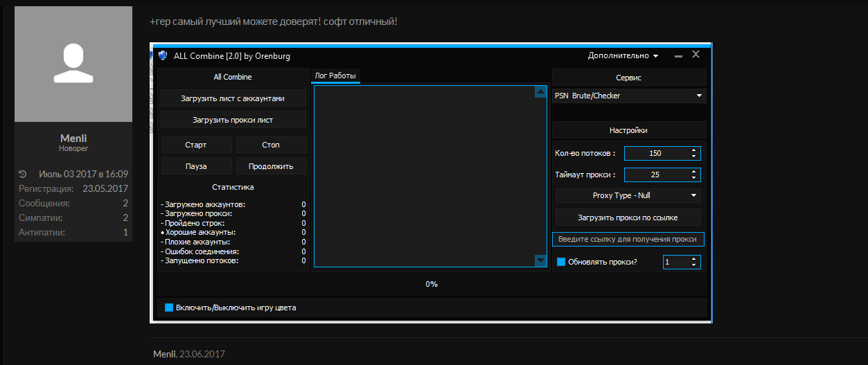Increase Таймаут прокси with up arrow
The height and width of the screenshot is (365, 868).
coord(694,172)
